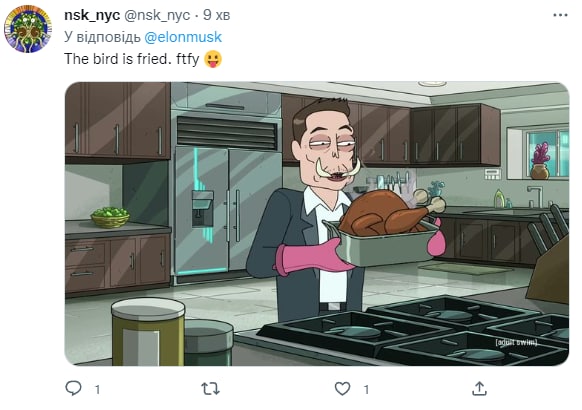The width and height of the screenshot is (582, 410).
Task: Click the bold nsk_nyc display name
Action: (92, 15)
